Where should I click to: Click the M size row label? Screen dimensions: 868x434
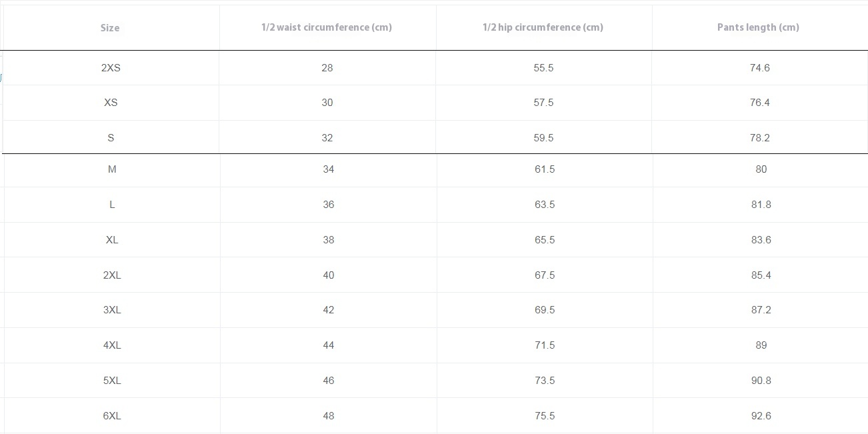click(x=112, y=169)
